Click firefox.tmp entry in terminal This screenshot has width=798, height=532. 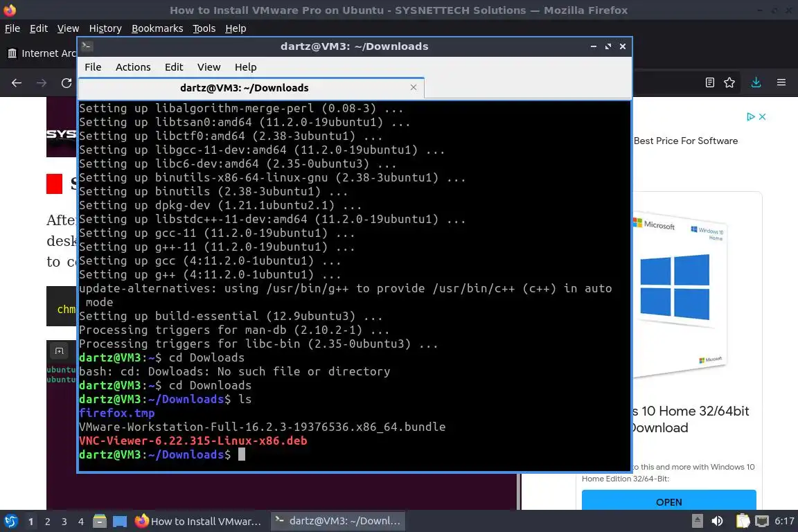tap(116, 414)
